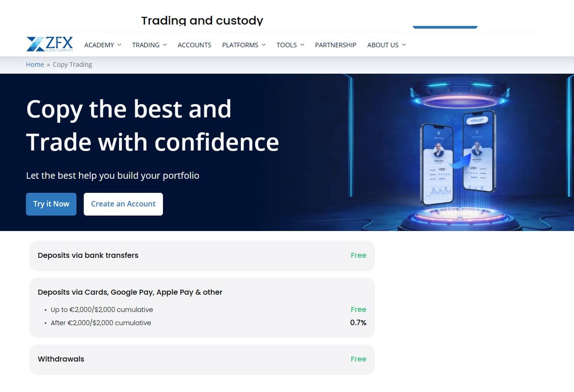
Task: Click the Deposits via Cards fee panel
Action: (202, 307)
